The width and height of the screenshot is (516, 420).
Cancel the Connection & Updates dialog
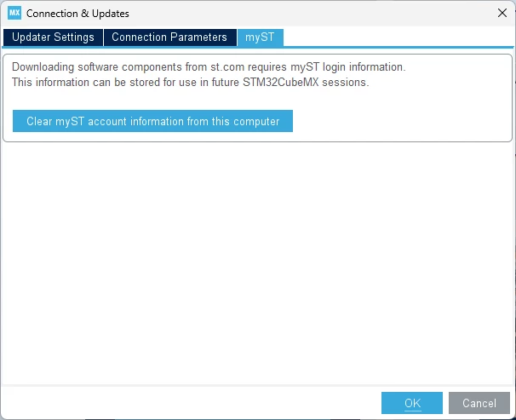[479, 403]
